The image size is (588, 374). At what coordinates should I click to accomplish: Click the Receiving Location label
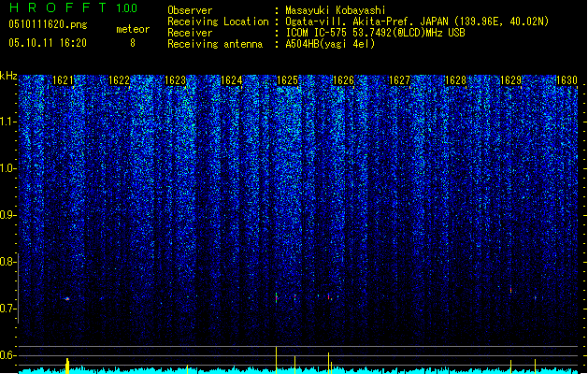218,22
